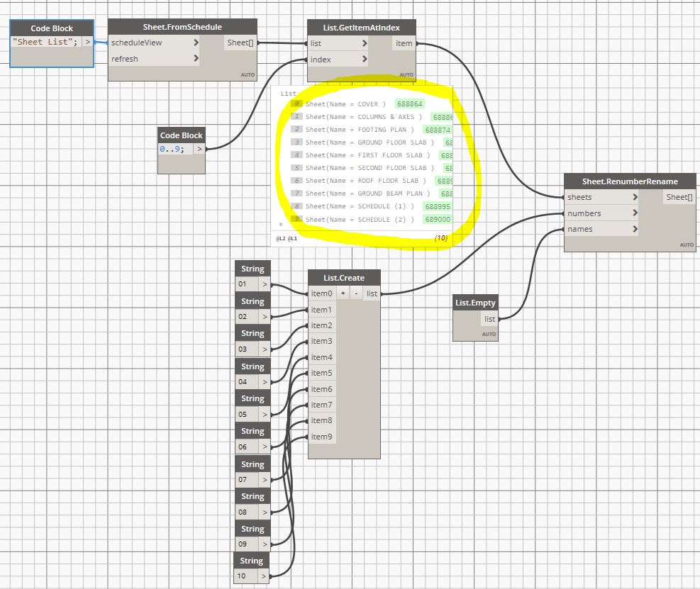This screenshot has width=700, height=589.
Task: Select SCHEDULE (2) sheet entry in preview
Action: [x=360, y=219]
